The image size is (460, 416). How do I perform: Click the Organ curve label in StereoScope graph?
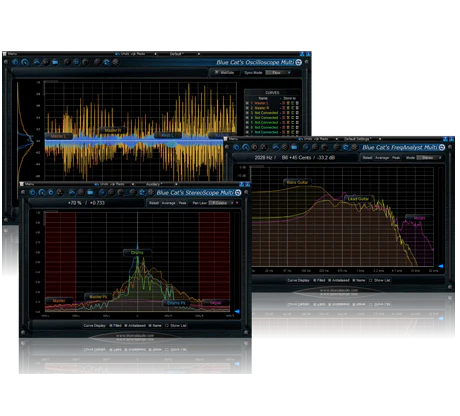[x=215, y=303]
